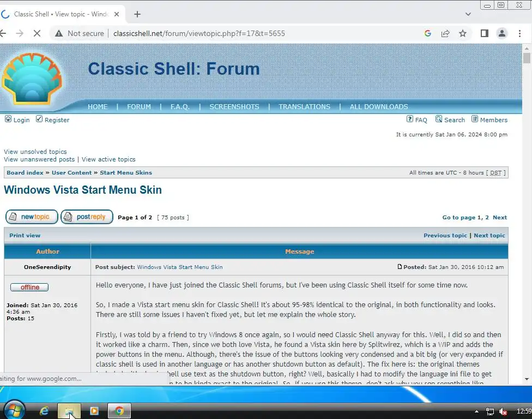Go to Previous topic
Viewport: 532px width, 419px height.
point(445,235)
